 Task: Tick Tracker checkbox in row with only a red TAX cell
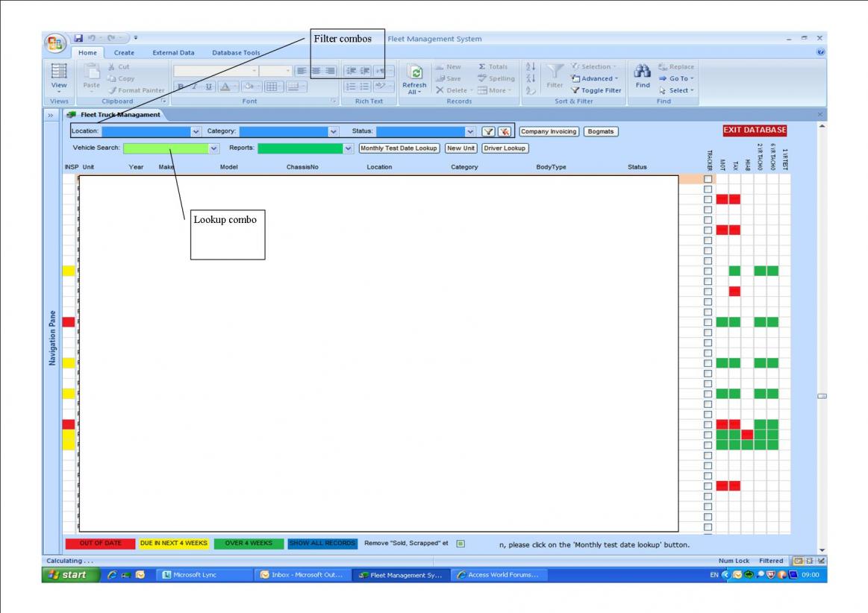pos(708,292)
